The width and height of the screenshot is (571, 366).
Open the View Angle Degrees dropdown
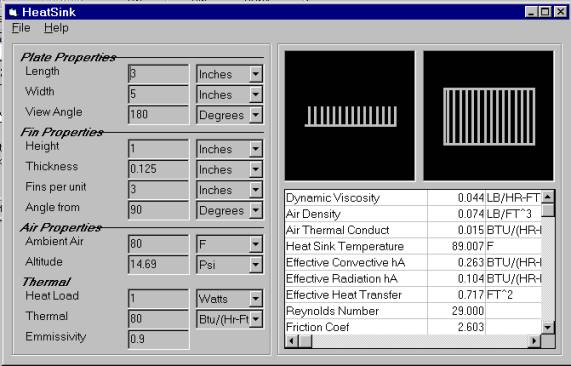[256, 115]
